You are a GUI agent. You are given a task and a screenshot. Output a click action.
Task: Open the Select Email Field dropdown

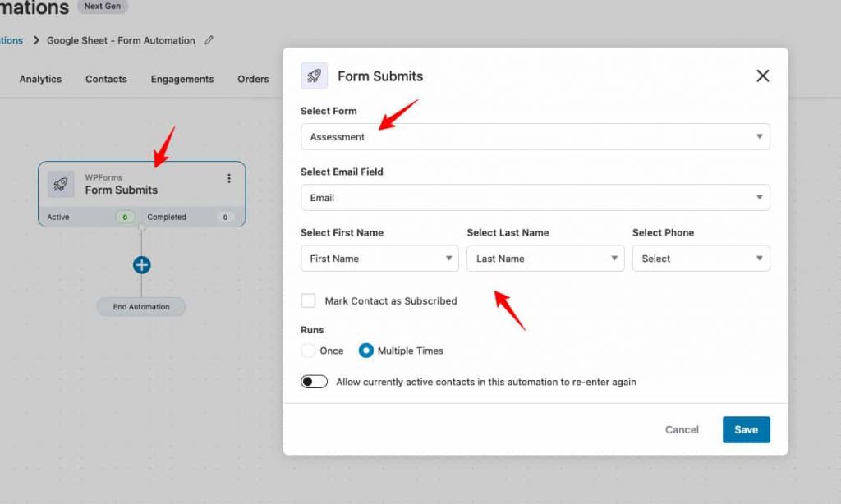[x=535, y=197]
